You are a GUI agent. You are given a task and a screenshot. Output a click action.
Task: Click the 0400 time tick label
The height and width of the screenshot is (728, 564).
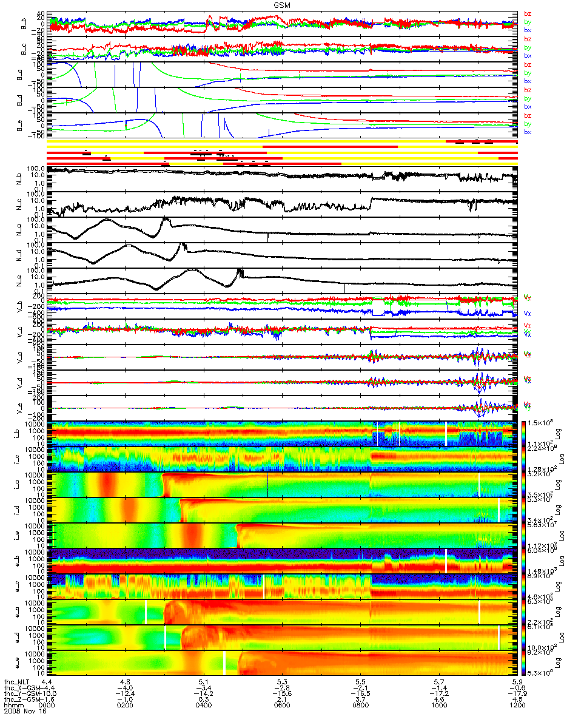pyautogui.click(x=203, y=706)
